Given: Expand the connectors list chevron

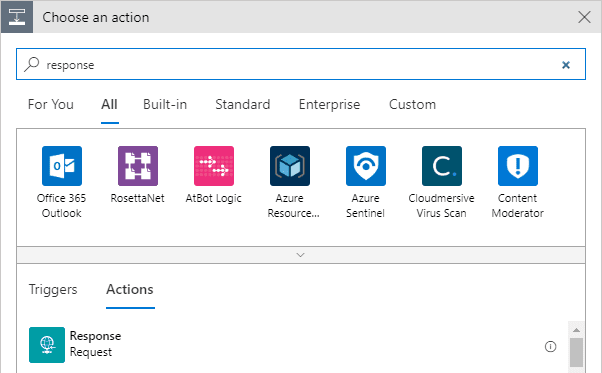Looking at the screenshot, I should tap(301, 255).
